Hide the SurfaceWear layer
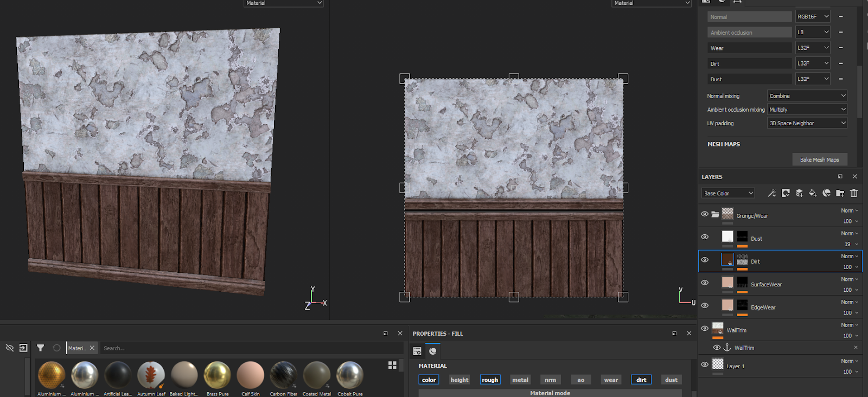The width and height of the screenshot is (868, 397). pyautogui.click(x=704, y=283)
